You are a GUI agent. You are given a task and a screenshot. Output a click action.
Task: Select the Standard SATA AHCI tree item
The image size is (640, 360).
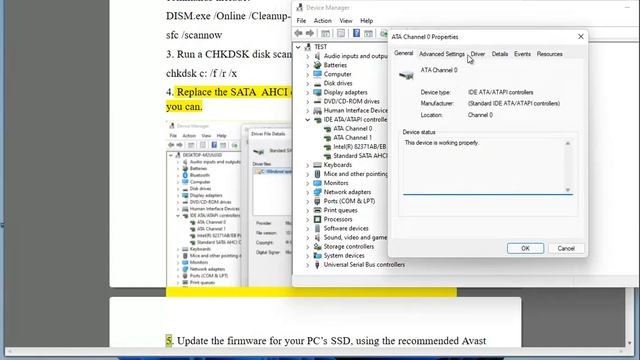click(x=360, y=156)
